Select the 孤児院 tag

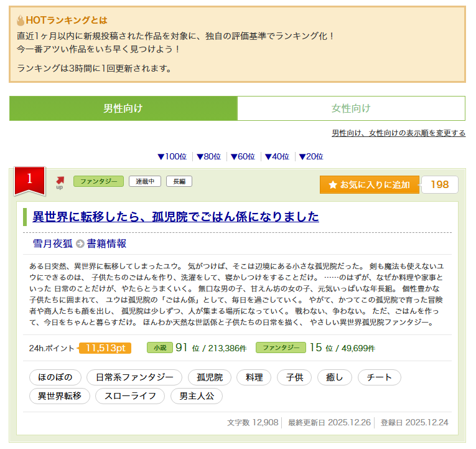point(210,377)
